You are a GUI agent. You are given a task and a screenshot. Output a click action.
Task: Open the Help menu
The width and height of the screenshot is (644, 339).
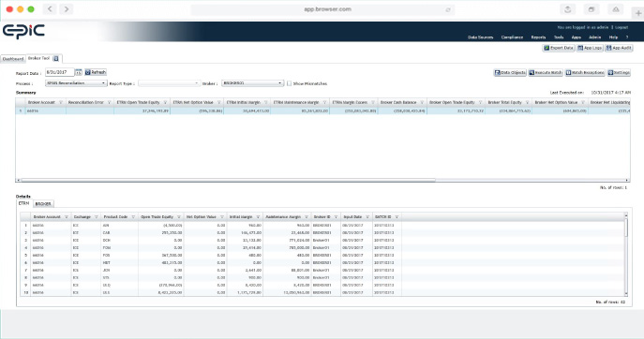613,37
